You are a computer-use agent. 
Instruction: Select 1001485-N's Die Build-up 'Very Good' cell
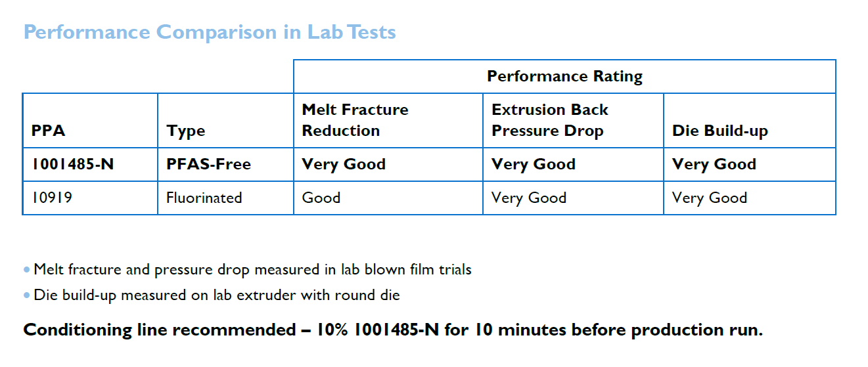tap(714, 164)
